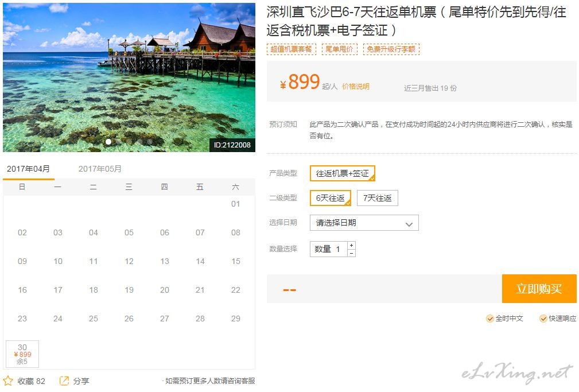Increase quantity with the plus button
Screen dimensions: 579x392
tap(352, 245)
